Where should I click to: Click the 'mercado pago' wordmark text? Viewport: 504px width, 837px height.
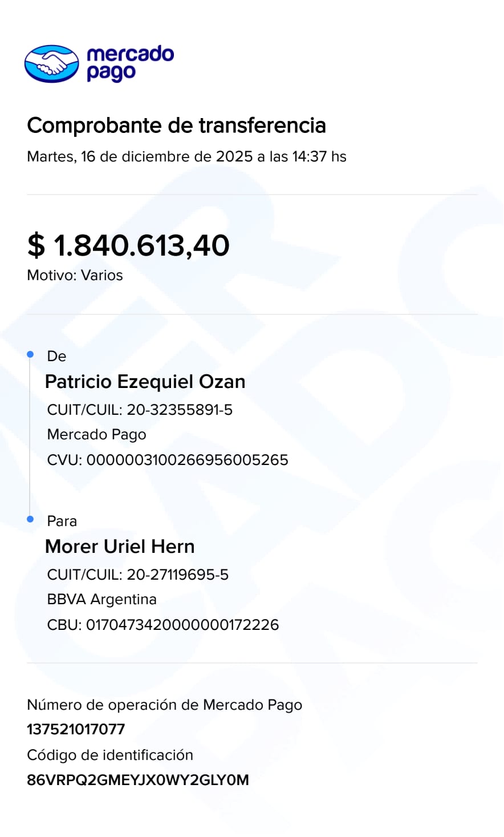tap(130, 63)
